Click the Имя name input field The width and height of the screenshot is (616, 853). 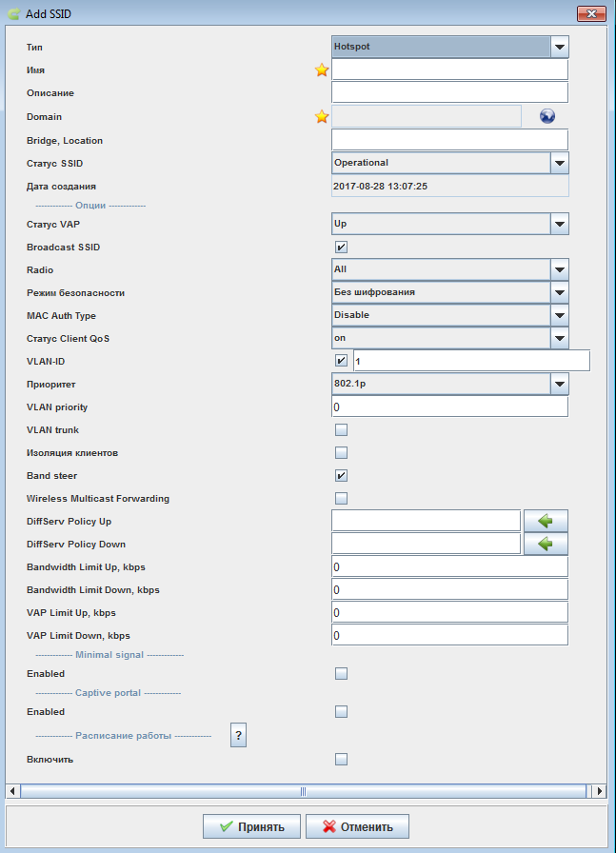point(449,69)
